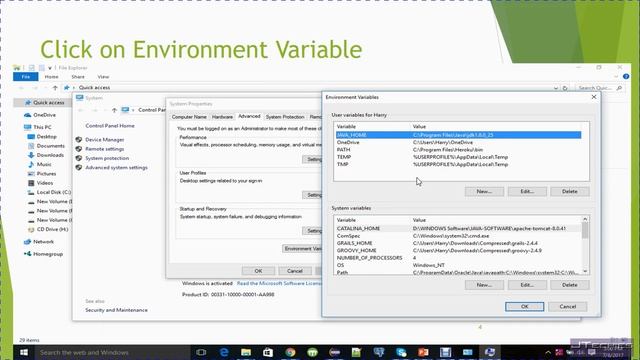The image size is (640, 360).
Task: Click New under System variables
Action: click(484, 285)
